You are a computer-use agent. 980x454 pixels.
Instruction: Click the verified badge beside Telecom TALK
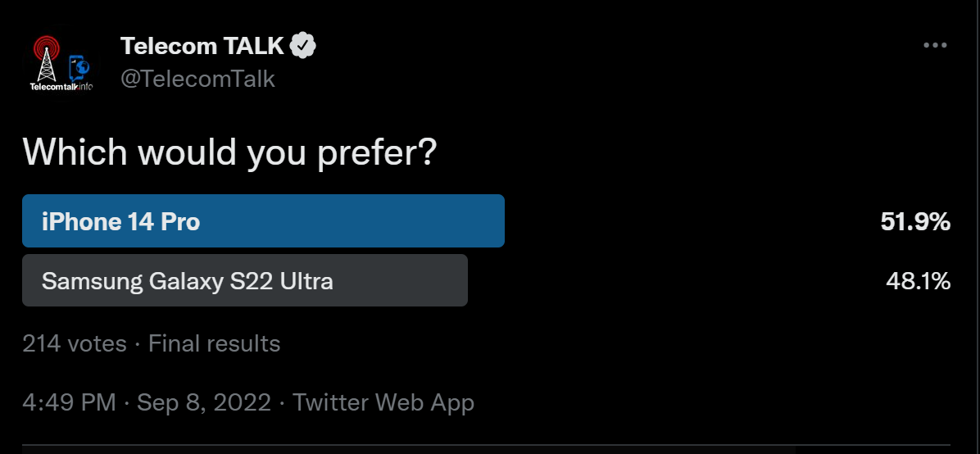point(303,46)
